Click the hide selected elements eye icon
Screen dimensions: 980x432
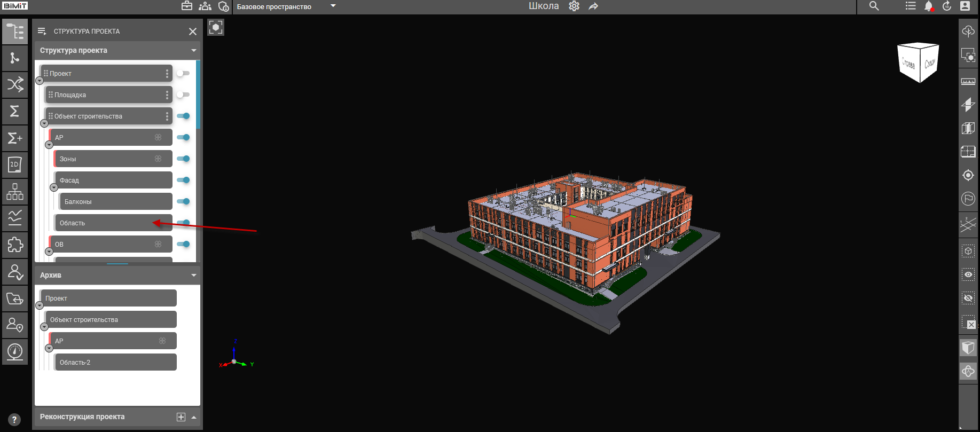[968, 298]
